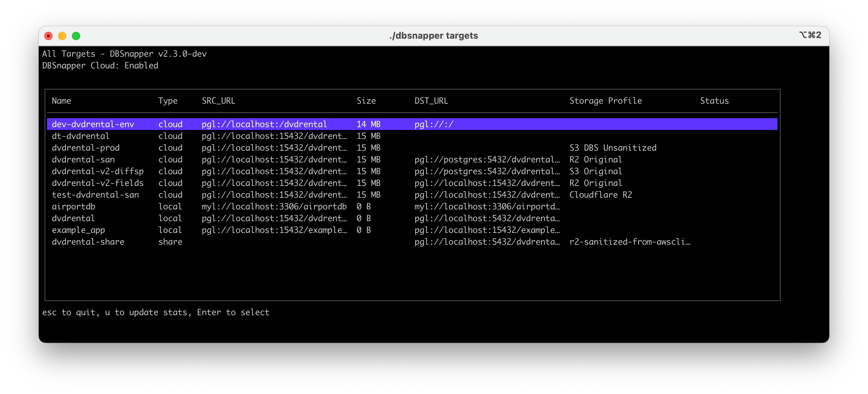868x394 pixels.
Task: Click the Storage Profile column header
Action: click(606, 101)
